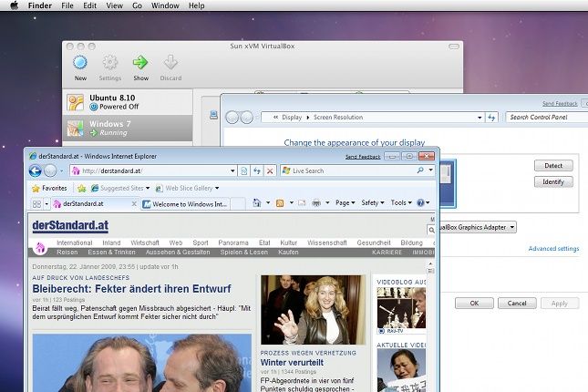Open the Tools menu in IE

pyautogui.click(x=401, y=202)
